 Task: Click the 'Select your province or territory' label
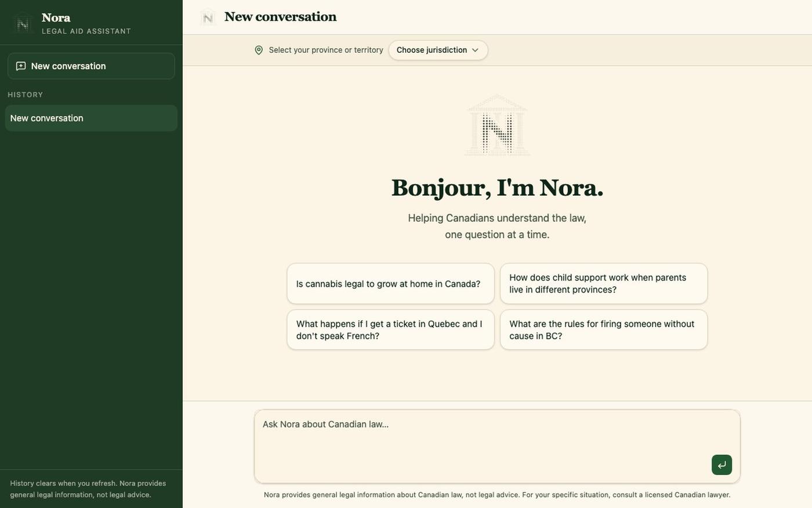(x=326, y=50)
